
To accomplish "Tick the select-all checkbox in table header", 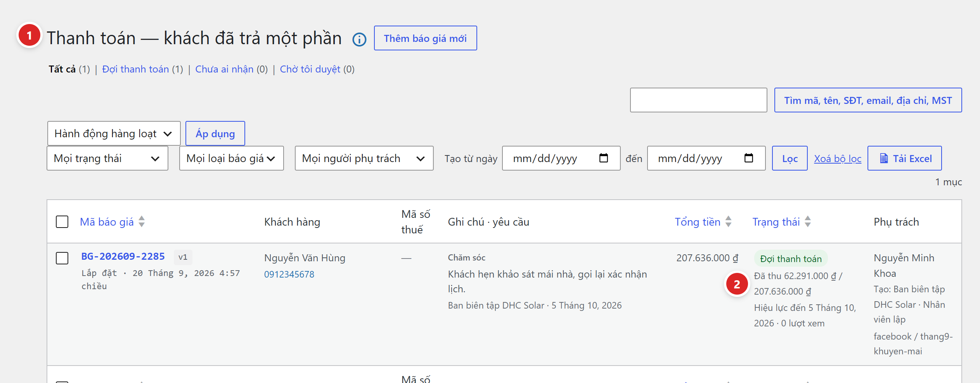I will 62,222.
